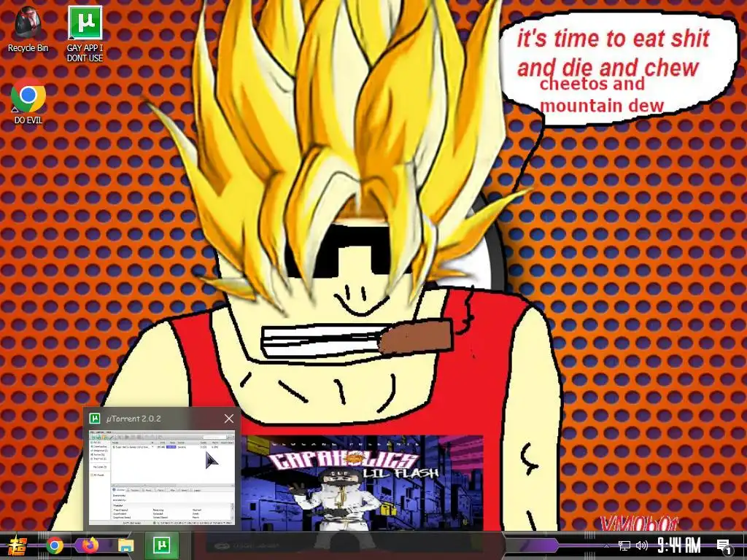Click the 9:44 AM clock
The height and width of the screenshot is (560, 747).
tap(679, 545)
